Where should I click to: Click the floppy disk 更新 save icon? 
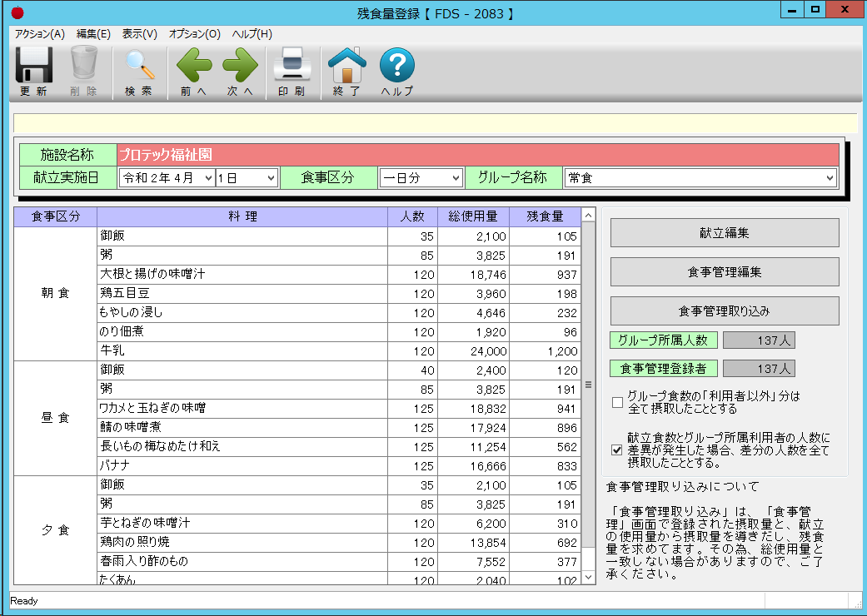pyautogui.click(x=34, y=67)
